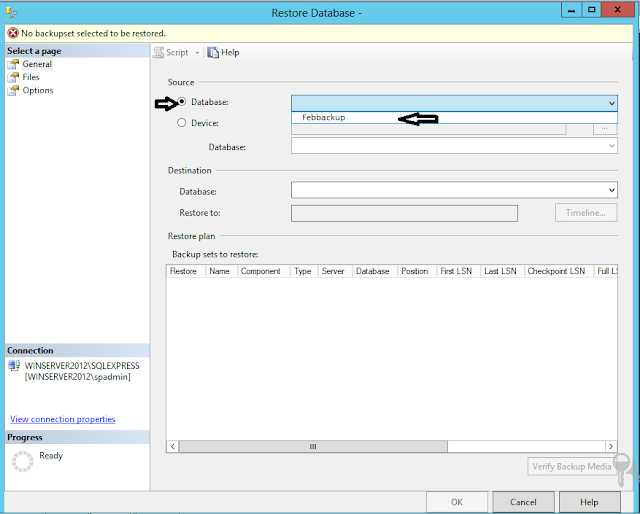Select the Database source radio button

(x=182, y=102)
